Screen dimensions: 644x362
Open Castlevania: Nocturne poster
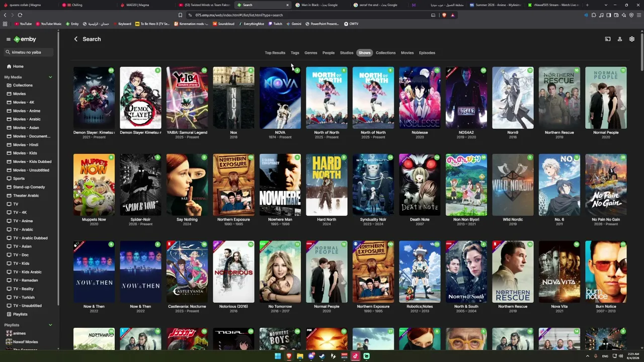pos(187,271)
